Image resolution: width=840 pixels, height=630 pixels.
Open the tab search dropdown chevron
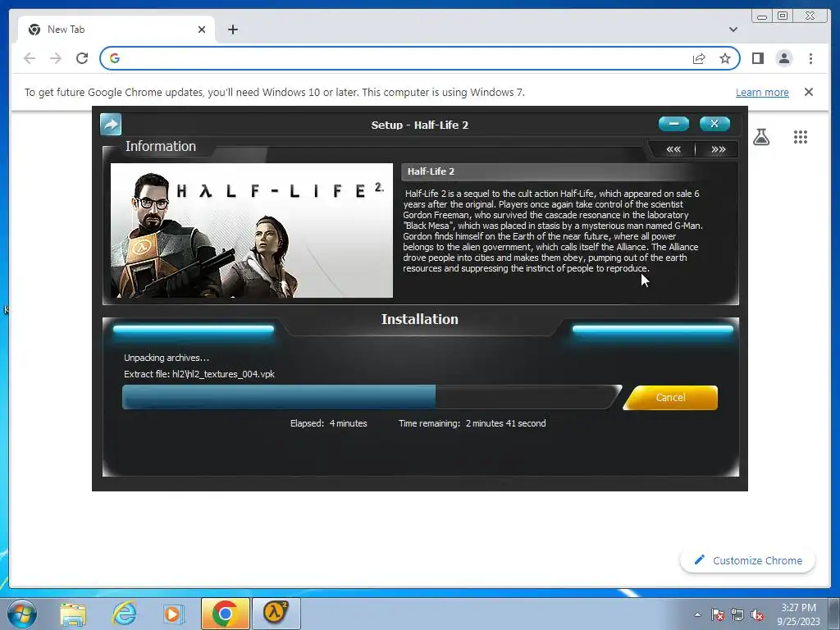[733, 30]
